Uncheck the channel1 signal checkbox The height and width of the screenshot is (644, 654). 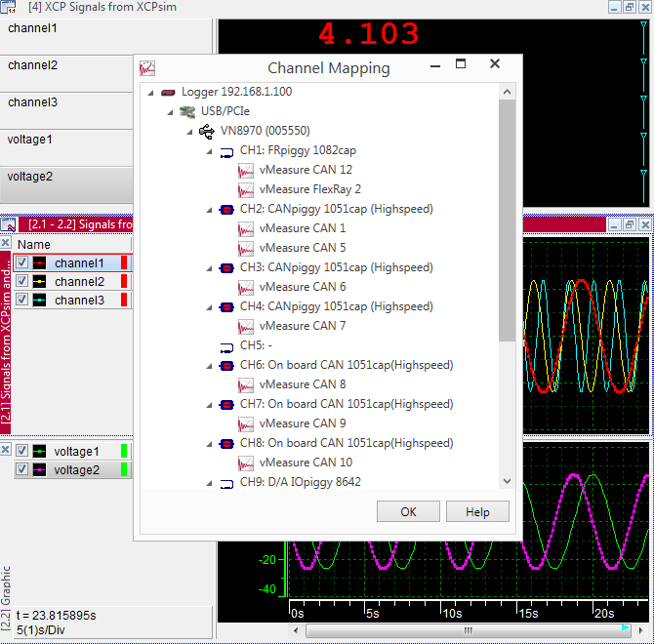point(21,262)
